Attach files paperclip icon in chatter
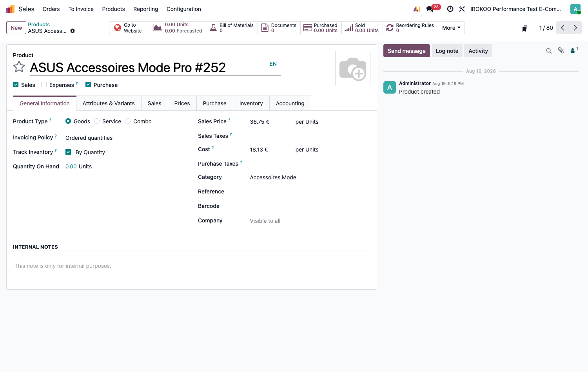Image resolution: width=588 pixels, height=372 pixels. (561, 51)
